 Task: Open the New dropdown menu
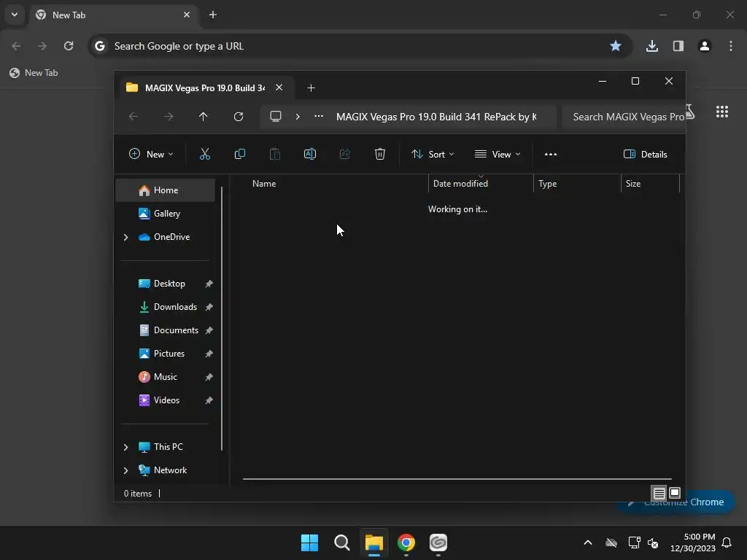(151, 154)
